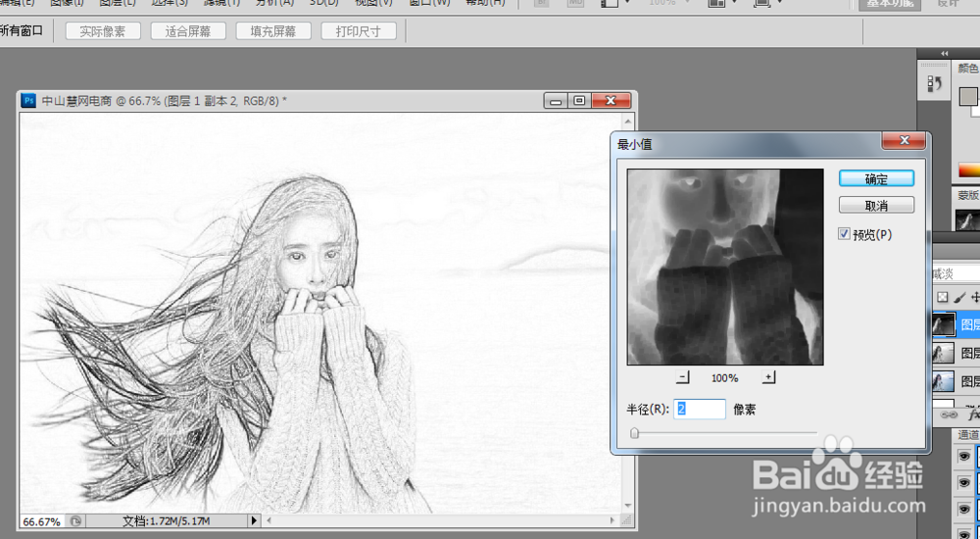Switch to the 蒙版 panel tab

point(968,195)
